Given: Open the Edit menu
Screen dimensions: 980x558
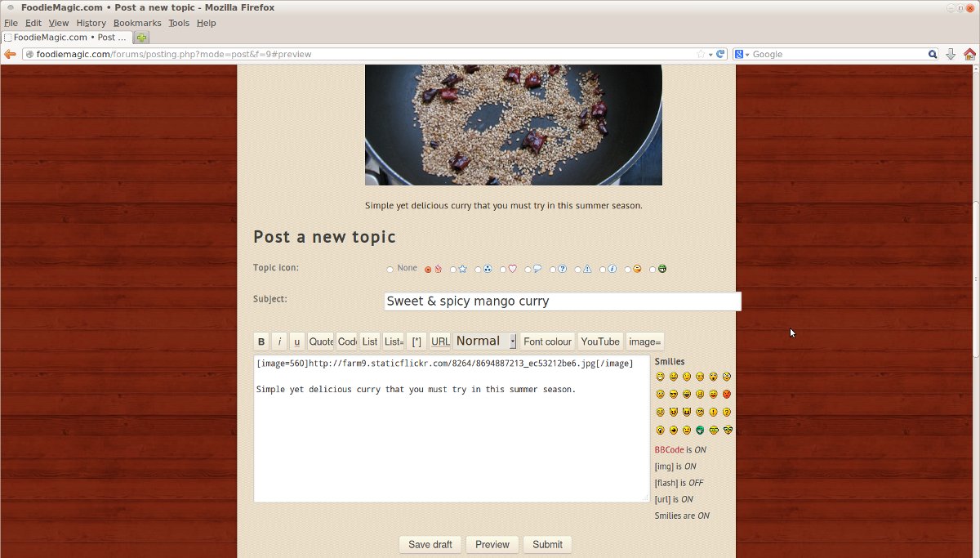Looking at the screenshot, I should (33, 23).
